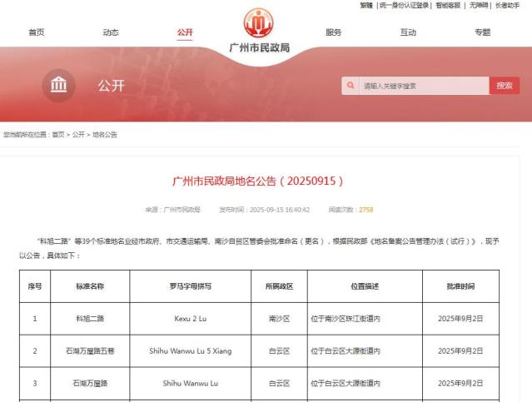Click 公开 in the breadcrumb
The image size is (532, 402).
(x=78, y=135)
